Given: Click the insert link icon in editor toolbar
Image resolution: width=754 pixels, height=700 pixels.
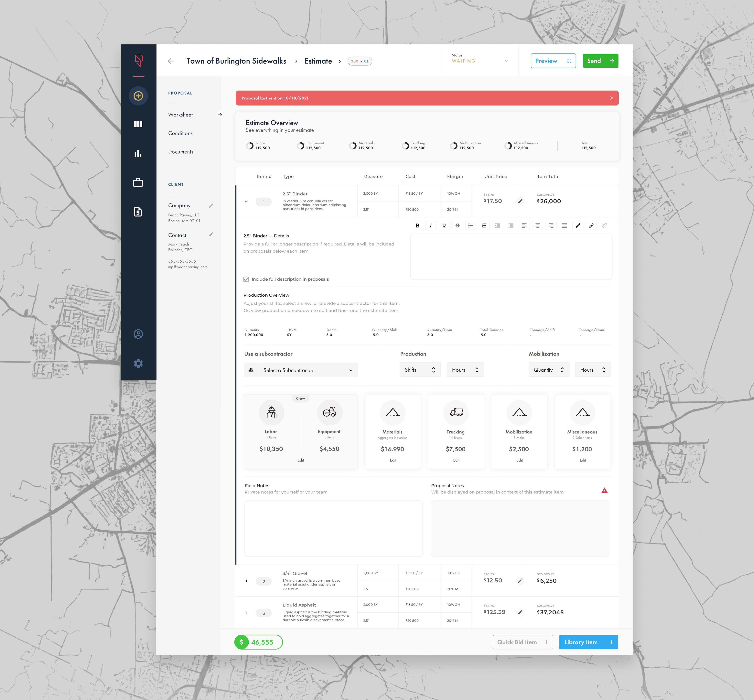Looking at the screenshot, I should [591, 226].
